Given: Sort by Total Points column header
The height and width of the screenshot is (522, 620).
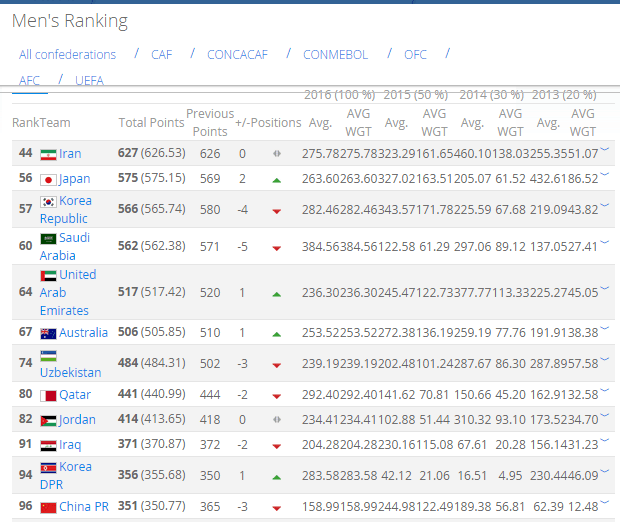Looking at the screenshot, I should click(151, 123).
